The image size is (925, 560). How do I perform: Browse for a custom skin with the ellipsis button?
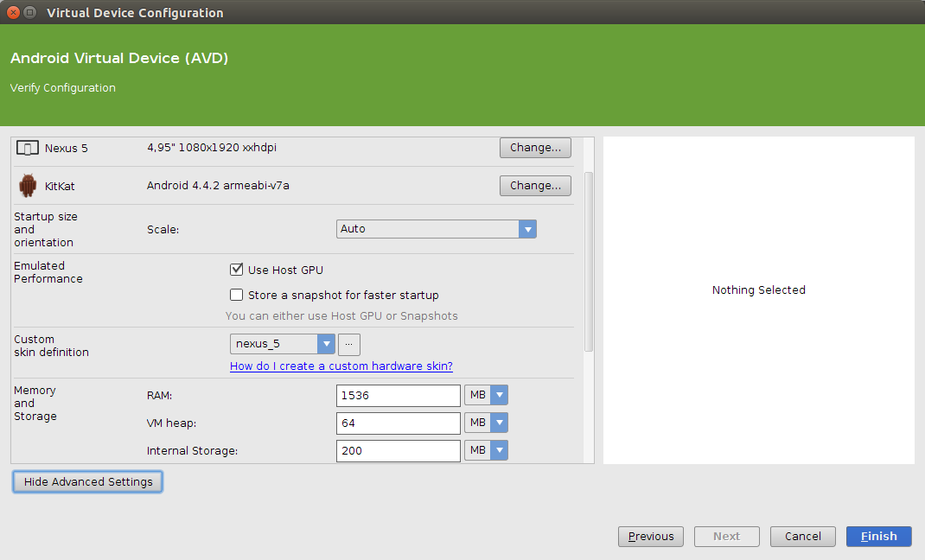(348, 344)
